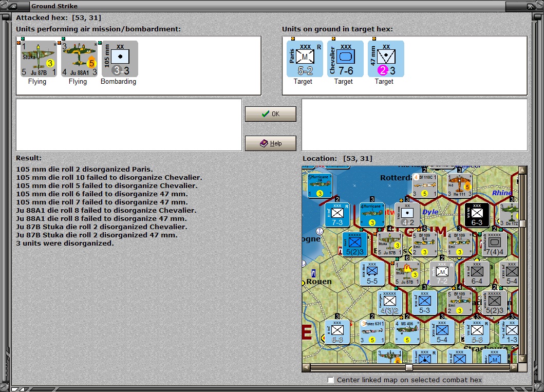Screen dimensions: 544x392
Task: Click the empty right combat details box
Action: tap(415, 125)
